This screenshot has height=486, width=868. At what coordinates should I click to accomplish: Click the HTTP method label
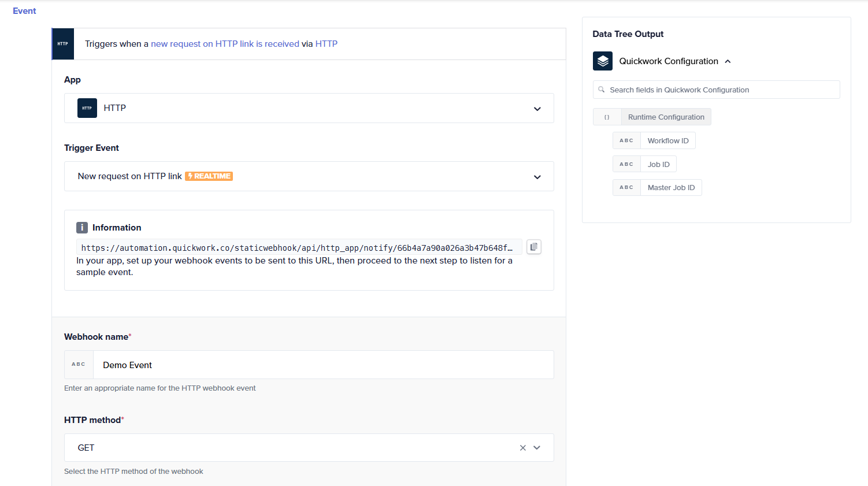click(x=92, y=420)
